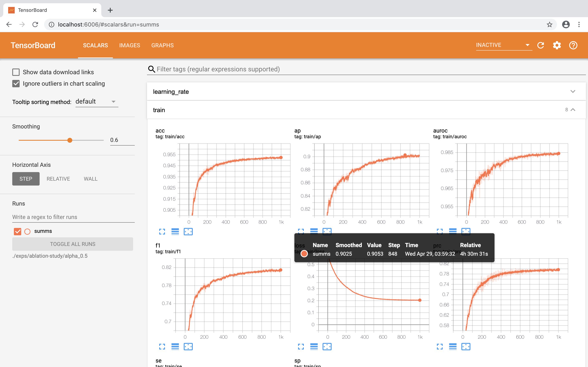The image size is (588, 367).
Task: Fit domain to data on f1 chart
Action: pyautogui.click(x=188, y=347)
